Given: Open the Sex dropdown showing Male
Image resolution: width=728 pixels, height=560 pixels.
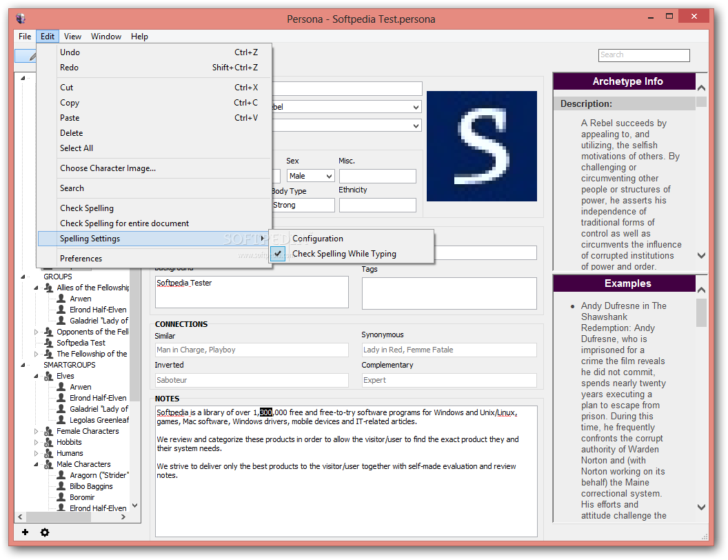Looking at the screenshot, I should coord(311,176).
